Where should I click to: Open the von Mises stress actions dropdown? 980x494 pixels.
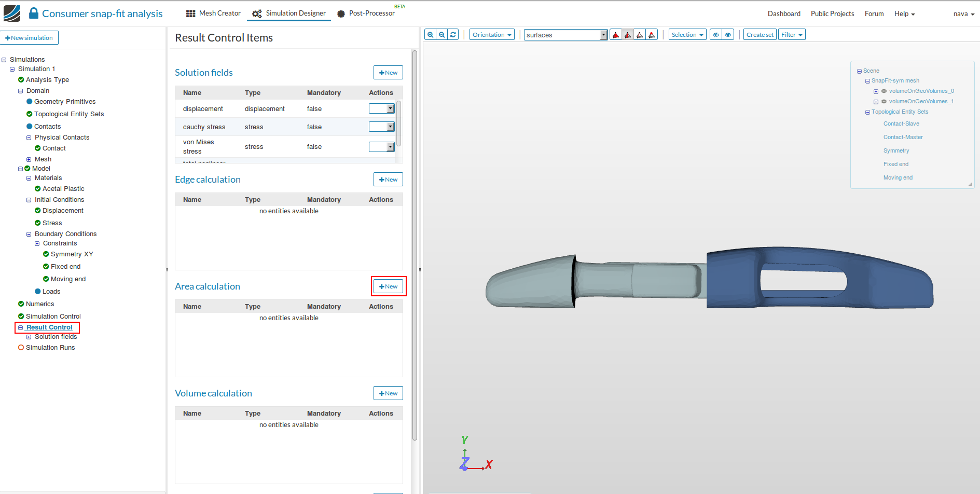[x=382, y=147]
